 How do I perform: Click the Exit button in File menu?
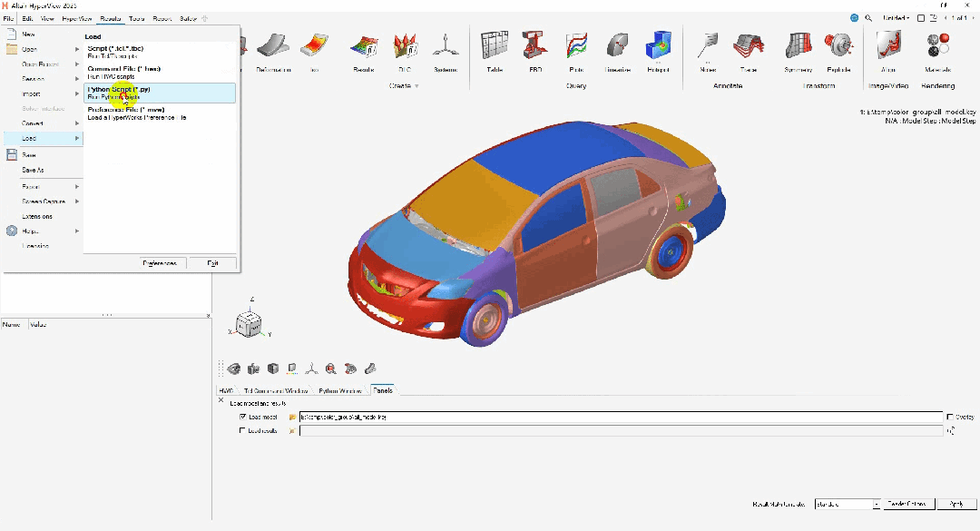click(x=212, y=263)
